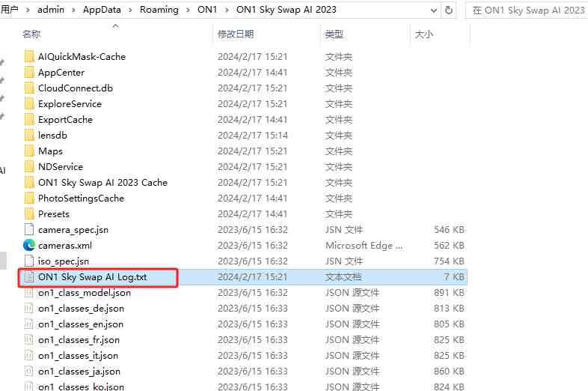The image size is (588, 391).
Task: Select the AppCenter folder icon
Action: pos(29,73)
